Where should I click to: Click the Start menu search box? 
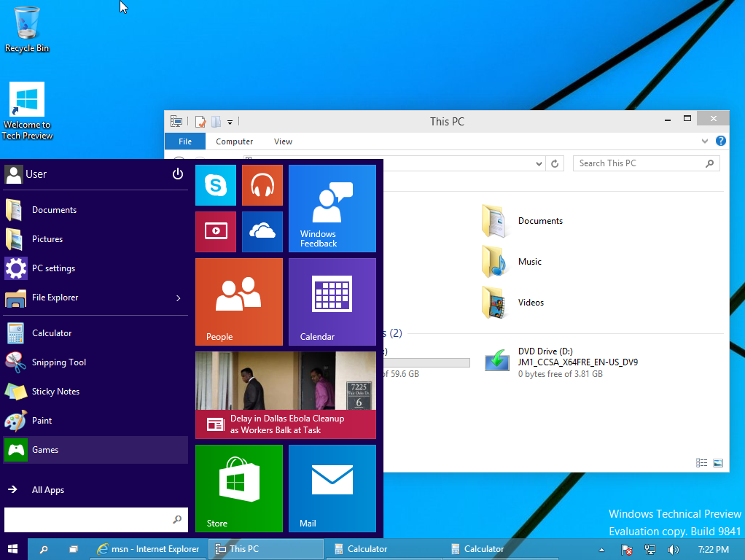coord(95,520)
